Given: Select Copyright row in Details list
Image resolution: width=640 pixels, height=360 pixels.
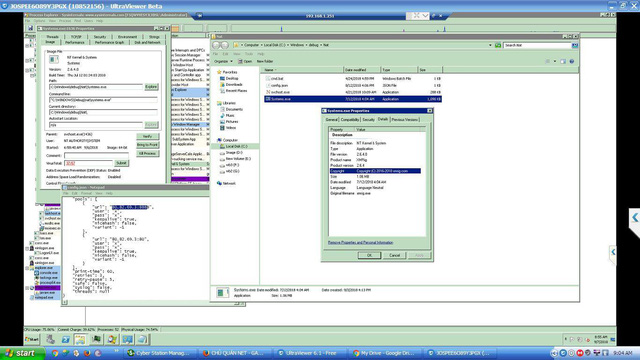Looking at the screenshot, I should click(375, 171).
